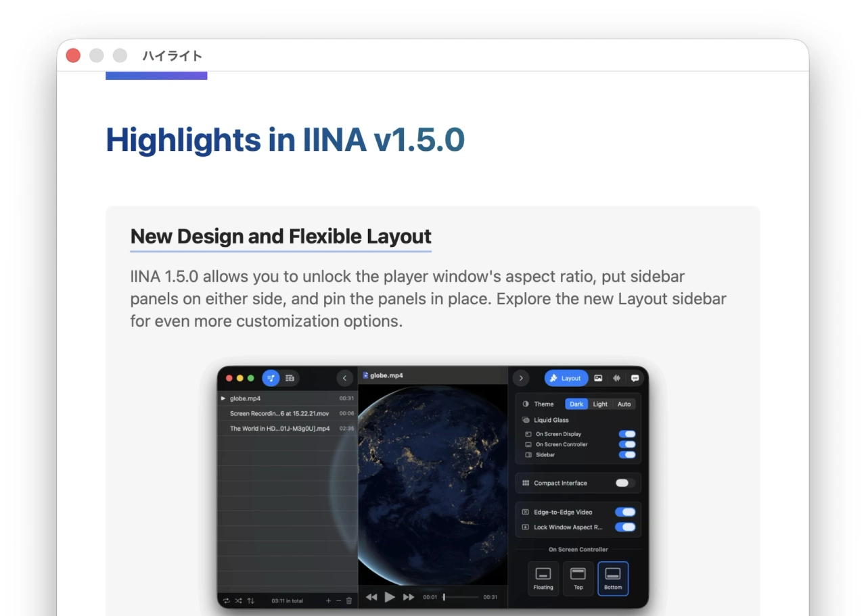The image size is (866, 616).
Task: Choose the Auto theme option
Action: tap(624, 404)
